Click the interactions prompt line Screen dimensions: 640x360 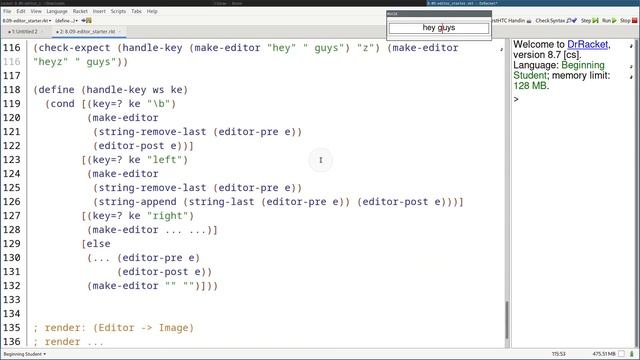pyautogui.click(x=571, y=99)
